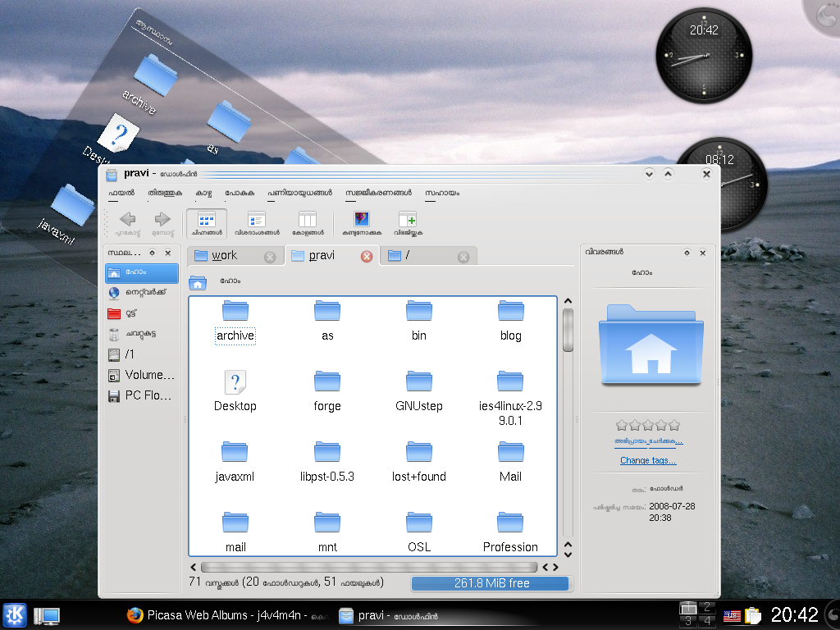Screen dimensions: 840x630
Task: Select the javaxml folder in the file view
Action: pyautogui.click(x=235, y=452)
